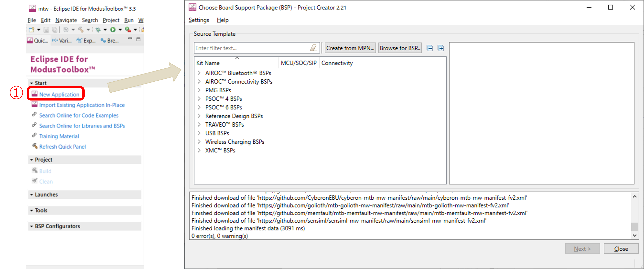The height and width of the screenshot is (269, 644).
Task: Click Refresh Quick Panel link
Action: (62, 147)
